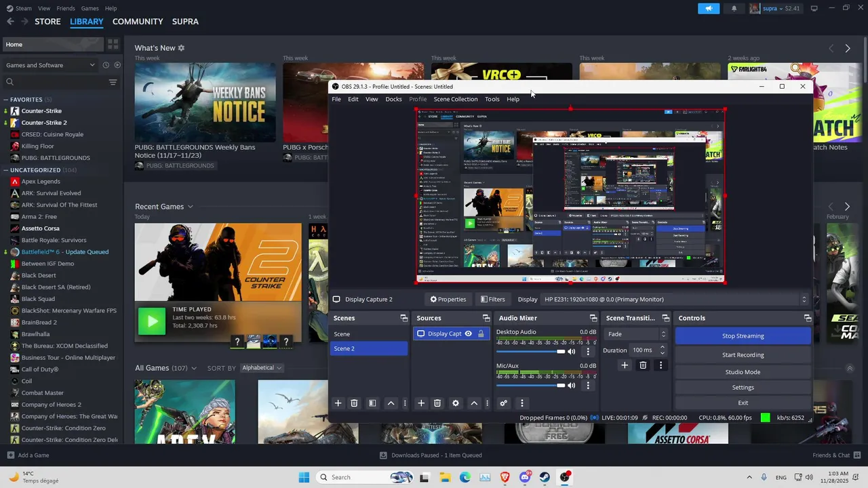868x488 pixels.
Task: Toggle Steam library grid view icon
Action: (x=113, y=44)
